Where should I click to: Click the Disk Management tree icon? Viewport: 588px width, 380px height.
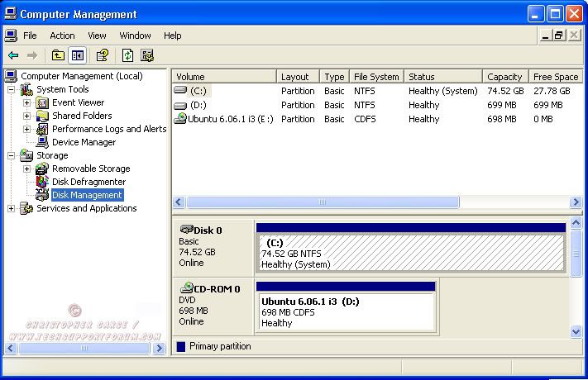point(42,195)
